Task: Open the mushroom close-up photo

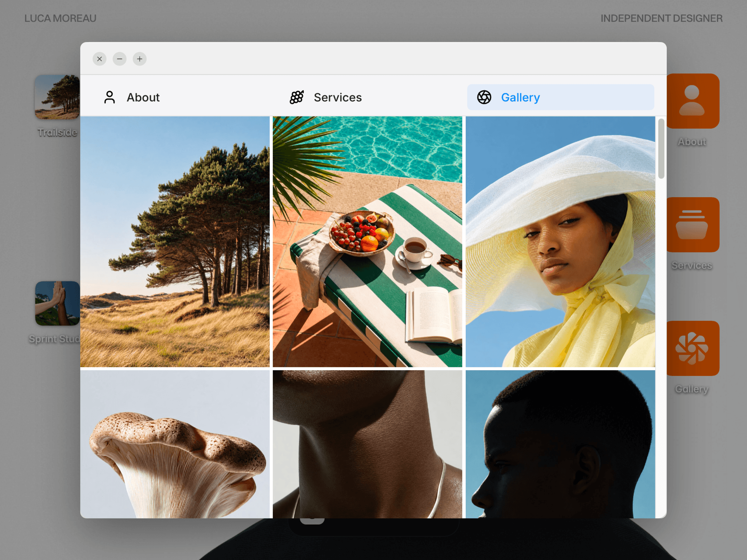Action: pyautogui.click(x=175, y=444)
